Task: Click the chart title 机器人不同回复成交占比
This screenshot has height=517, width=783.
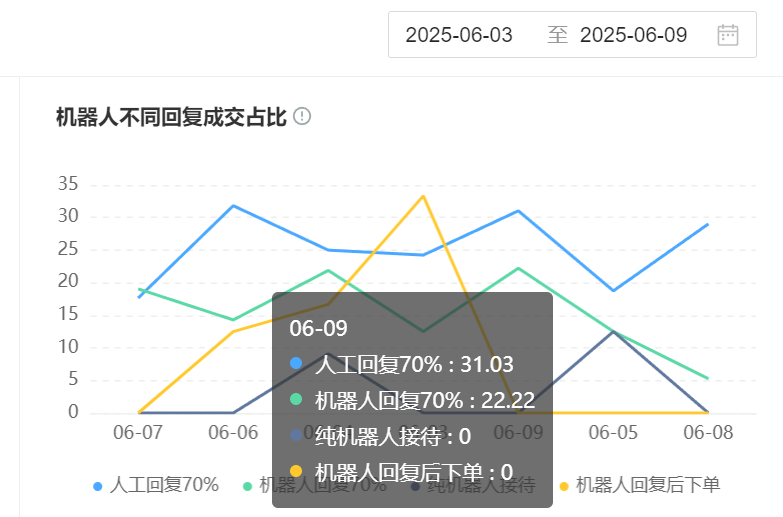Action: 171,117
